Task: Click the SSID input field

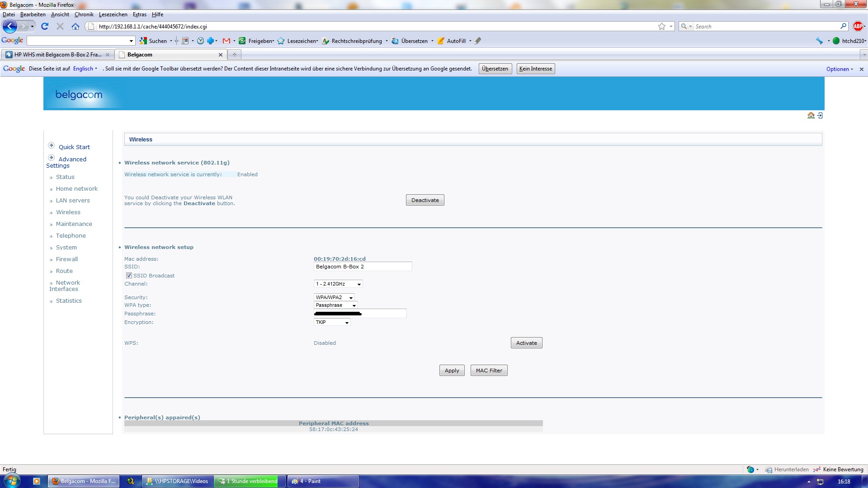Action: 363,267
